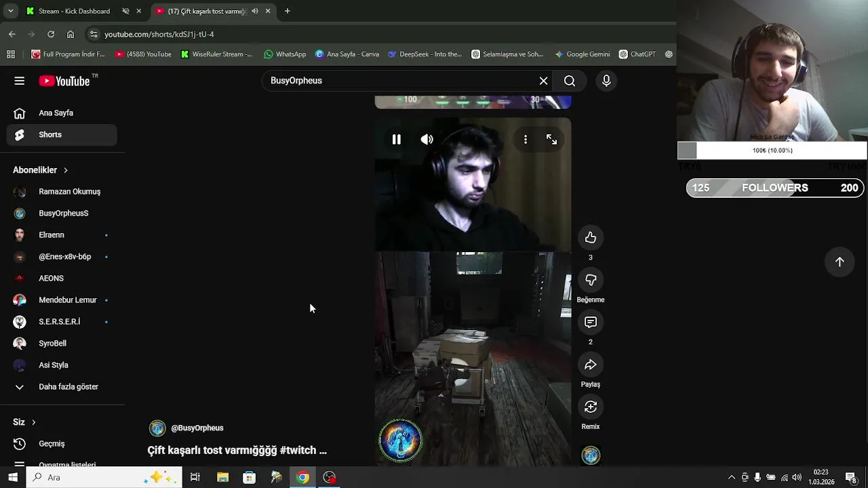Open the sound source thumbnail below Remix

pyautogui.click(x=591, y=455)
